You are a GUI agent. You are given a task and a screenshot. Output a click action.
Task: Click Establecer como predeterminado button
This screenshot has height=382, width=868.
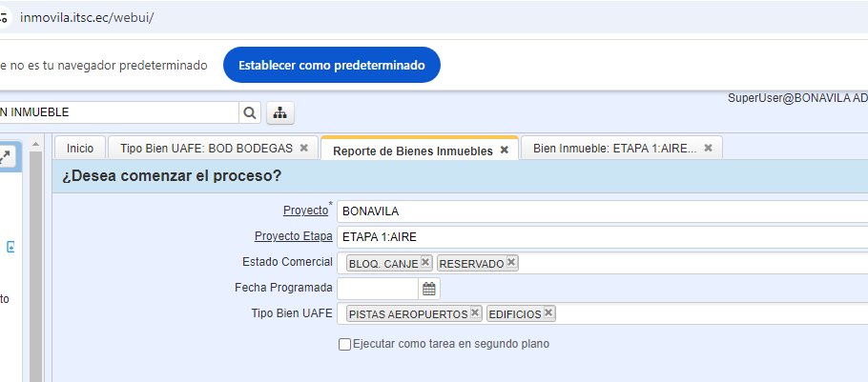[x=332, y=65]
